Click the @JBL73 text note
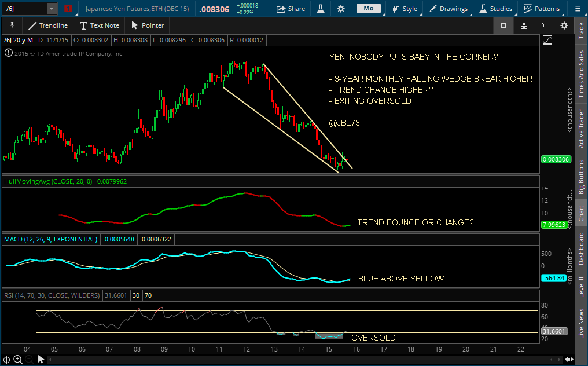 [x=344, y=123]
